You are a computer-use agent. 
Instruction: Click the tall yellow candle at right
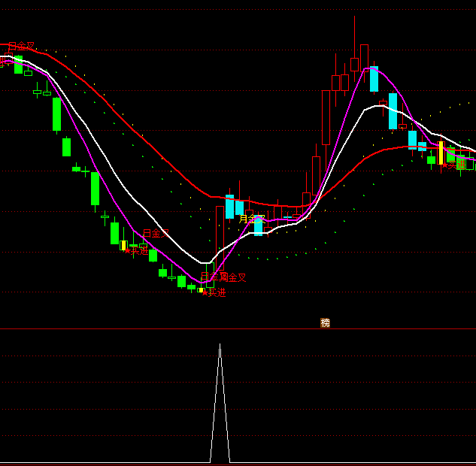(441, 153)
